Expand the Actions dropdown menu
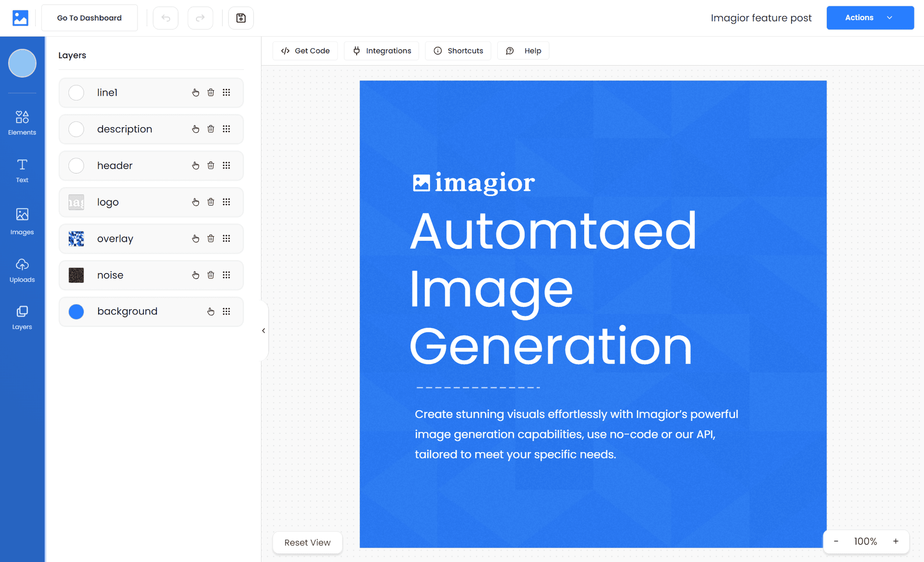This screenshot has height=562, width=924. click(x=870, y=18)
